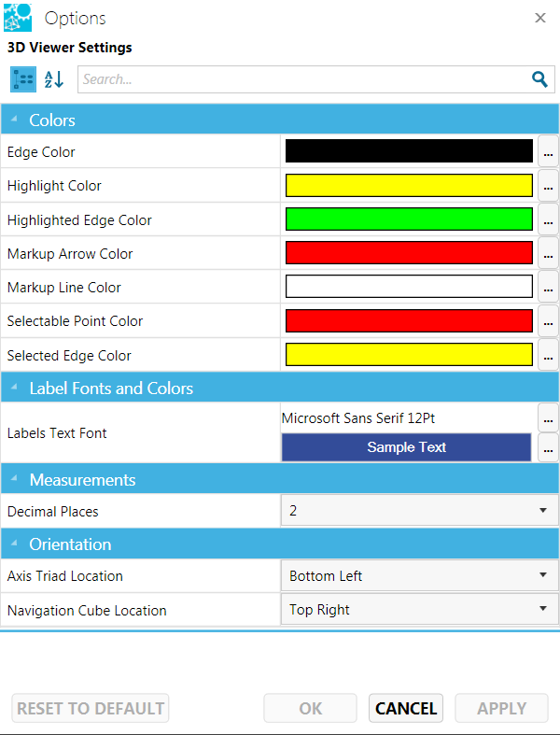Open Highlight Color ellipsis button

tap(548, 186)
